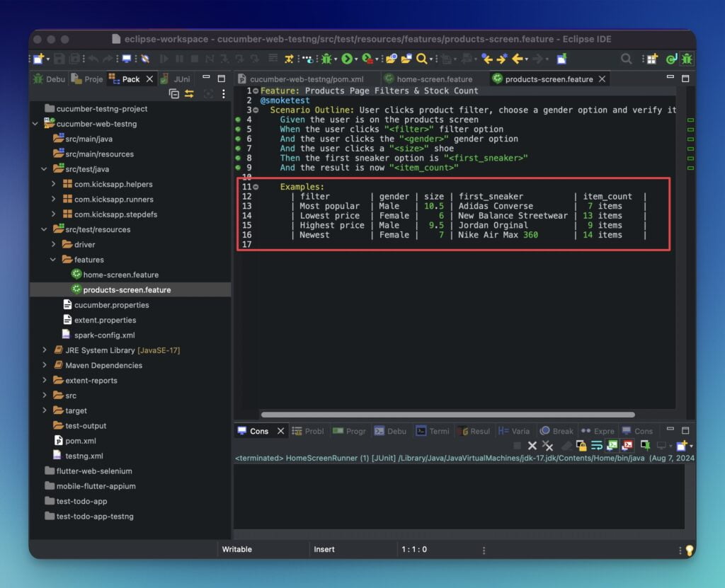Click the tip of the day lightbulb

coord(690,550)
